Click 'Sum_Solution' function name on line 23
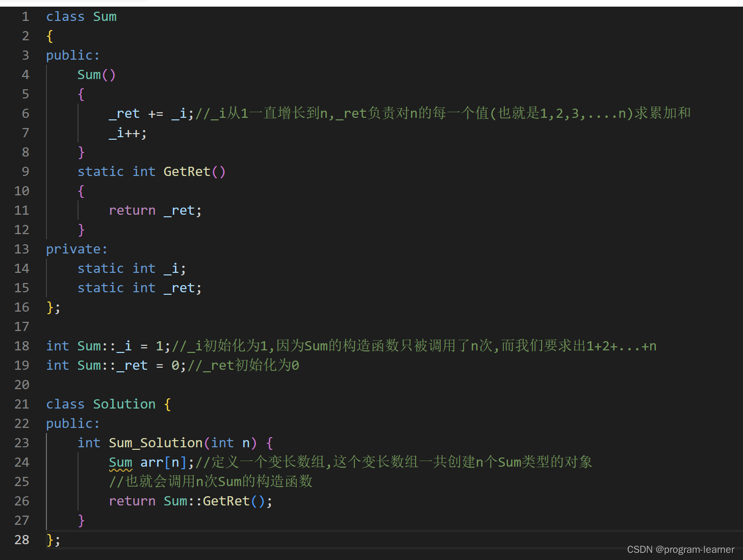Screen dimensions: 743x560 tap(156, 443)
